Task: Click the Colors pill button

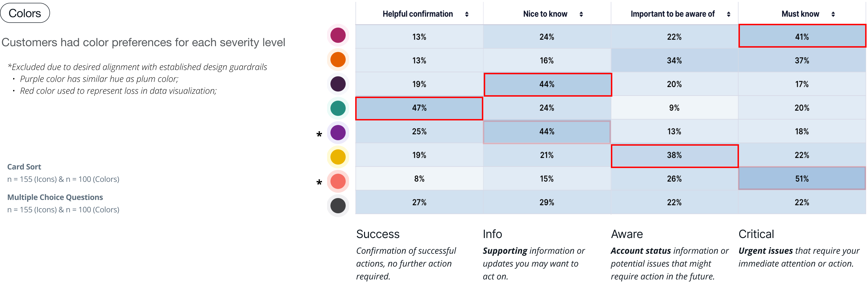Action: [x=25, y=13]
